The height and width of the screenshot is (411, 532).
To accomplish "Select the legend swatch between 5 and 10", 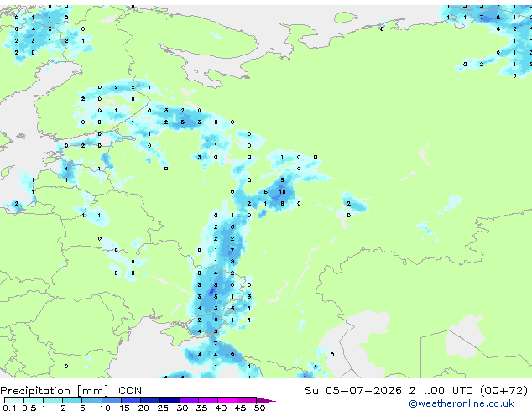I will [x=91, y=400].
